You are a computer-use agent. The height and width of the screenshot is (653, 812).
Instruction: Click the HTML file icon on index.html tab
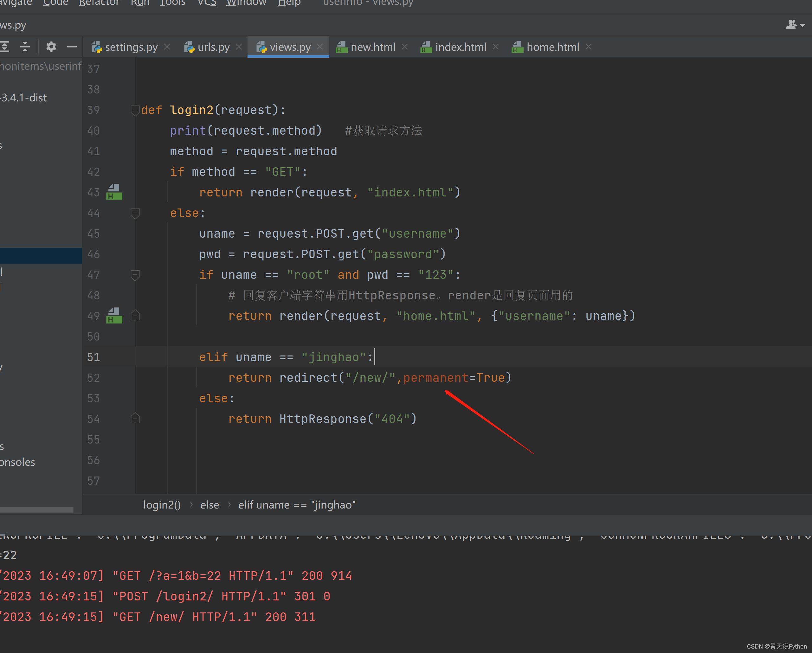(x=426, y=47)
